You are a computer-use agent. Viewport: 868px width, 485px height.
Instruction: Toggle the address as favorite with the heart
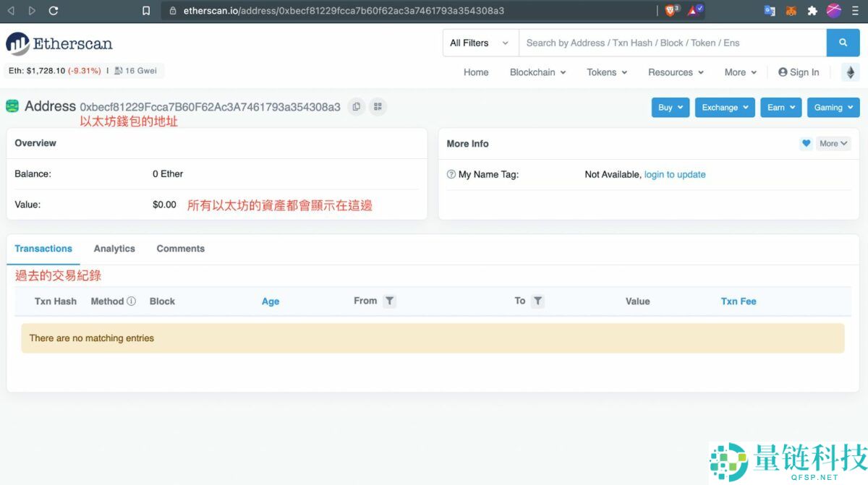[806, 143]
